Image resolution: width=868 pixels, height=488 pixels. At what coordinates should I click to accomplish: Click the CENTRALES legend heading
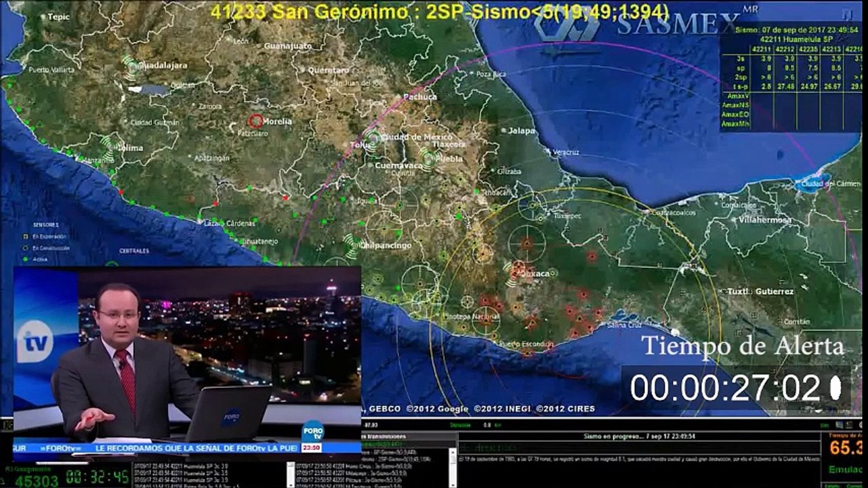pos(134,251)
